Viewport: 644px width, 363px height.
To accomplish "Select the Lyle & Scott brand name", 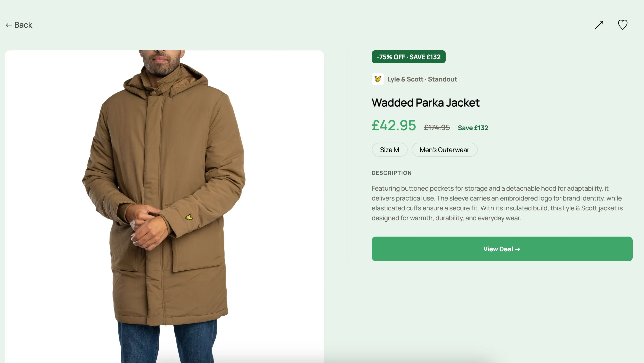I will pos(405,79).
